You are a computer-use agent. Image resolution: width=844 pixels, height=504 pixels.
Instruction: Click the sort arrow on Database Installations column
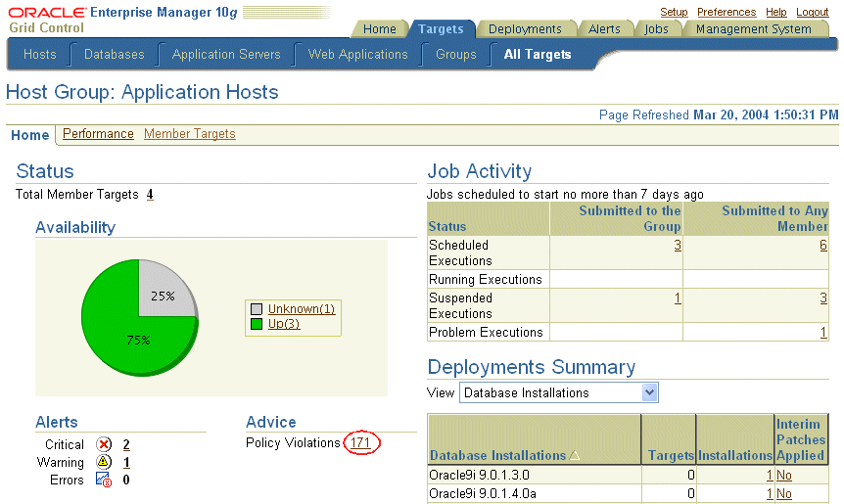(575, 456)
